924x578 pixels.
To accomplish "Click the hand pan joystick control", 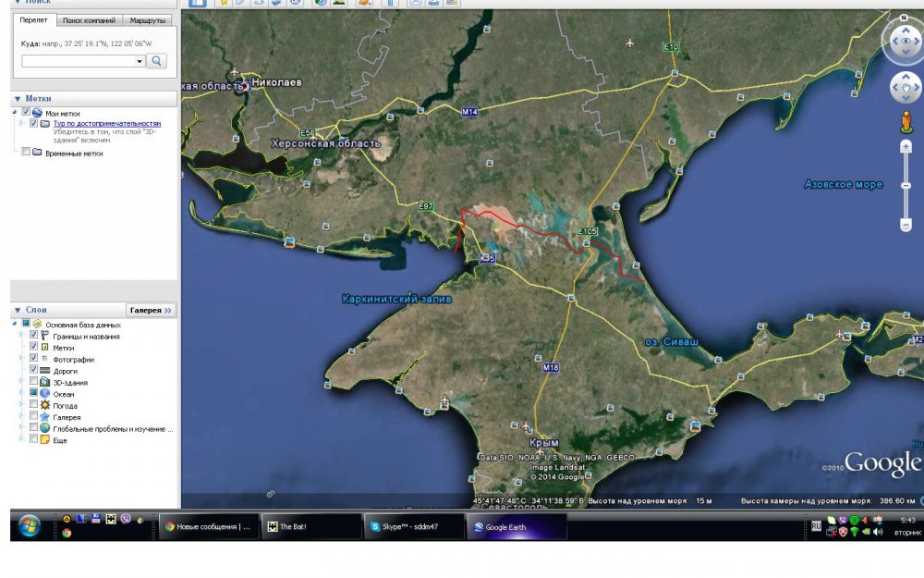I will 905,89.
